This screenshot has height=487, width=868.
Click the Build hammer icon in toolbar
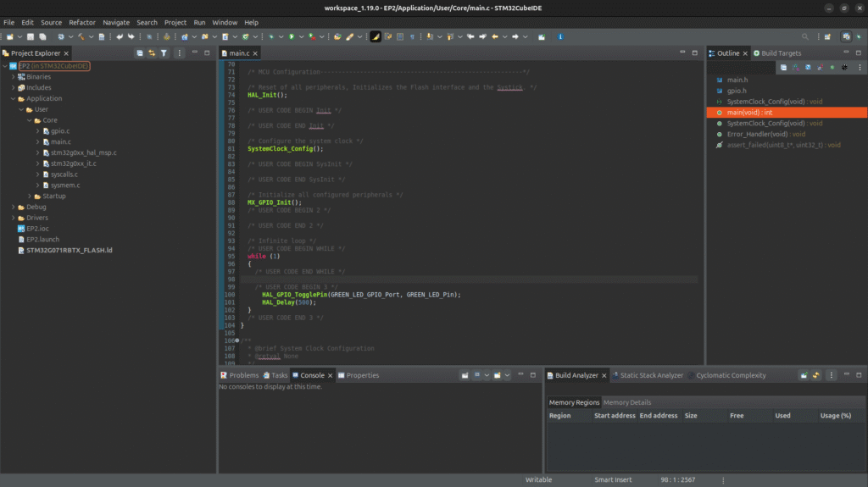pyautogui.click(x=81, y=37)
